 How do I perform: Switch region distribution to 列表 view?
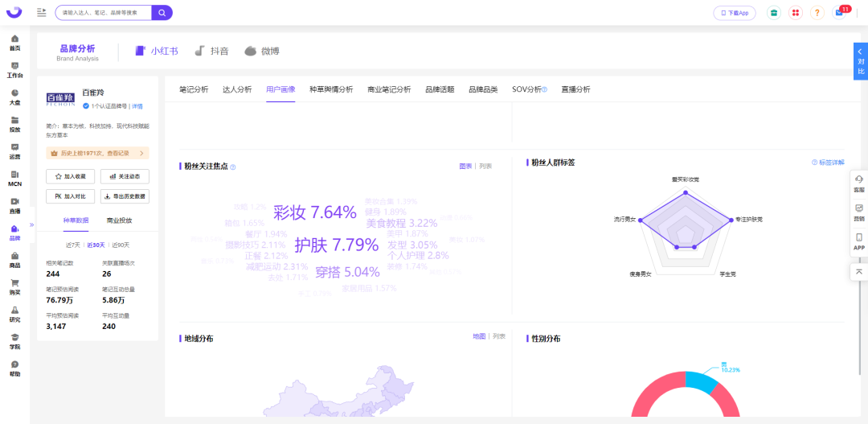tap(499, 335)
